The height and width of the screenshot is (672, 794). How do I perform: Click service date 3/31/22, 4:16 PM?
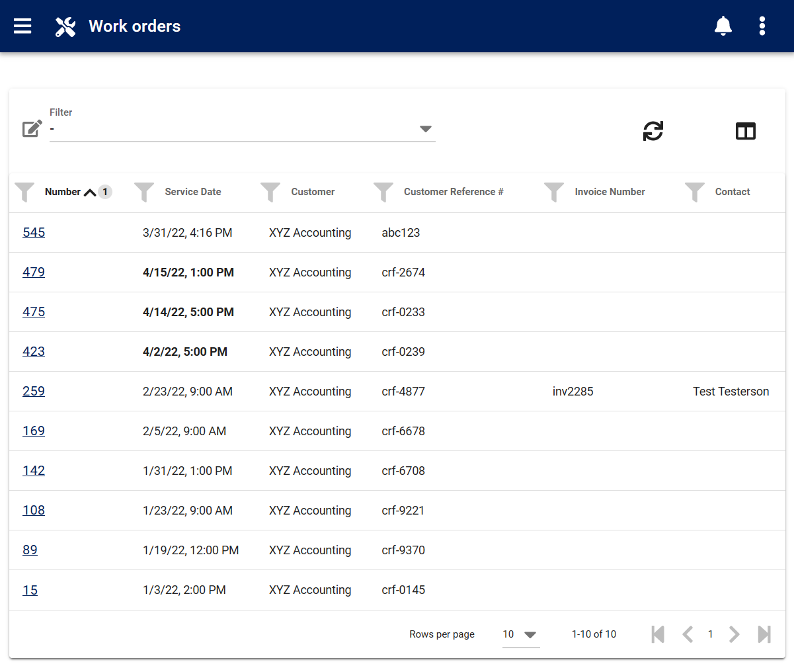tap(187, 232)
